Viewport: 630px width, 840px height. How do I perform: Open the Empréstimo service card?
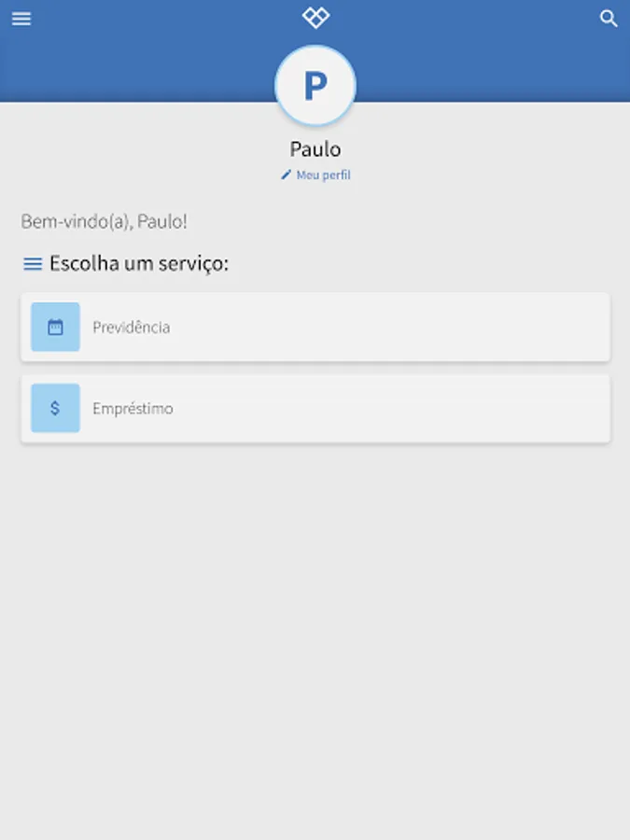[315, 408]
